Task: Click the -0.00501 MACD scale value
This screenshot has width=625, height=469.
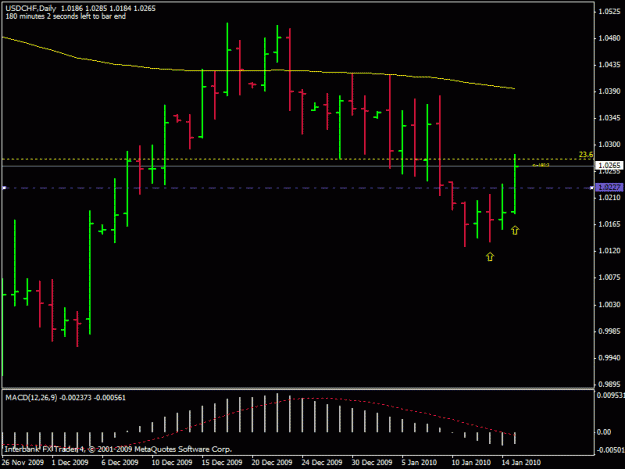Action: pos(610,450)
